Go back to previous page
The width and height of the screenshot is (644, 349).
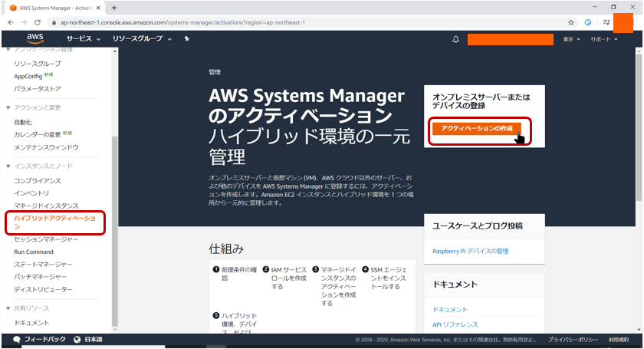[11, 22]
